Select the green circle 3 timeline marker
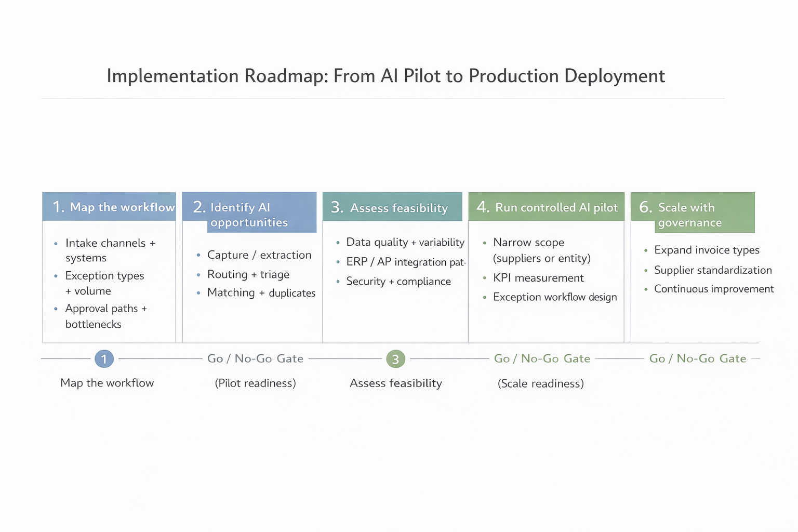This screenshot has width=798, height=532. (x=395, y=358)
